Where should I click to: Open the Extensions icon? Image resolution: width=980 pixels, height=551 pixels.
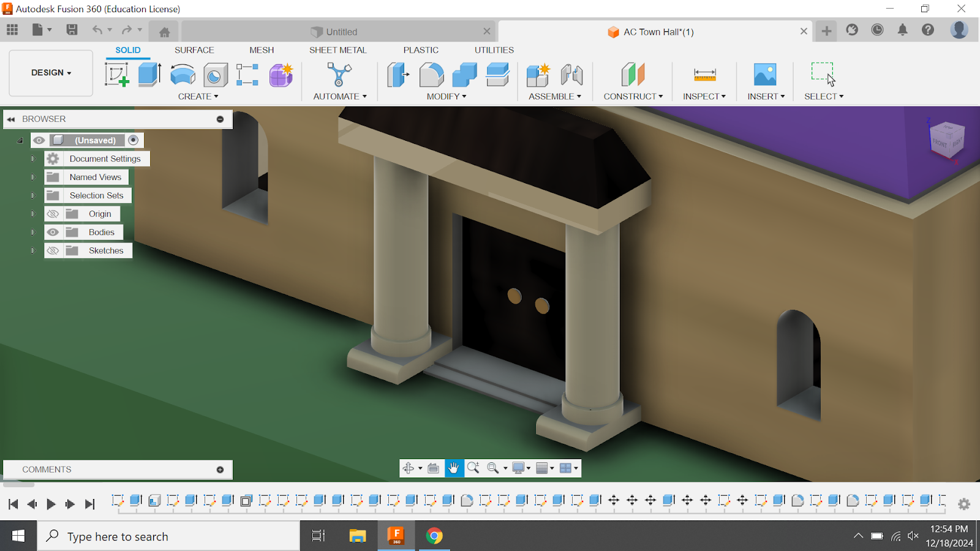tap(852, 29)
